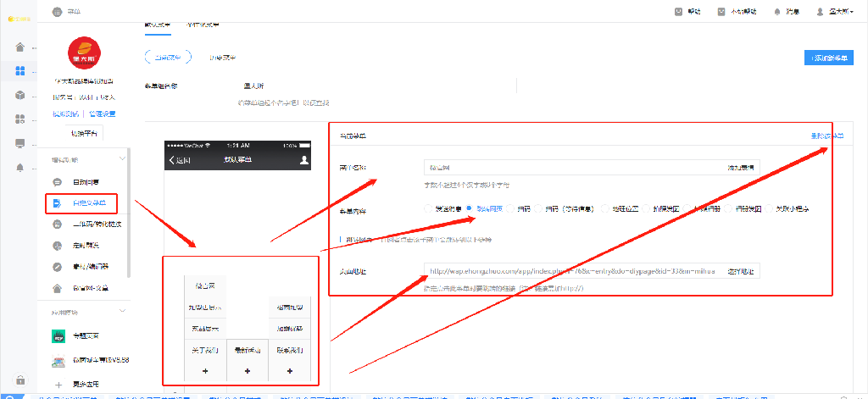This screenshot has height=399, width=868.
Task: Open the gray modules grid icon in left rail
Action: tap(20, 119)
